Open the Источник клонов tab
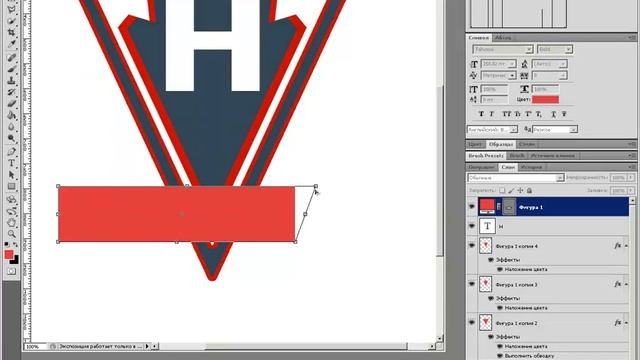This screenshot has height=360, width=640. click(553, 156)
